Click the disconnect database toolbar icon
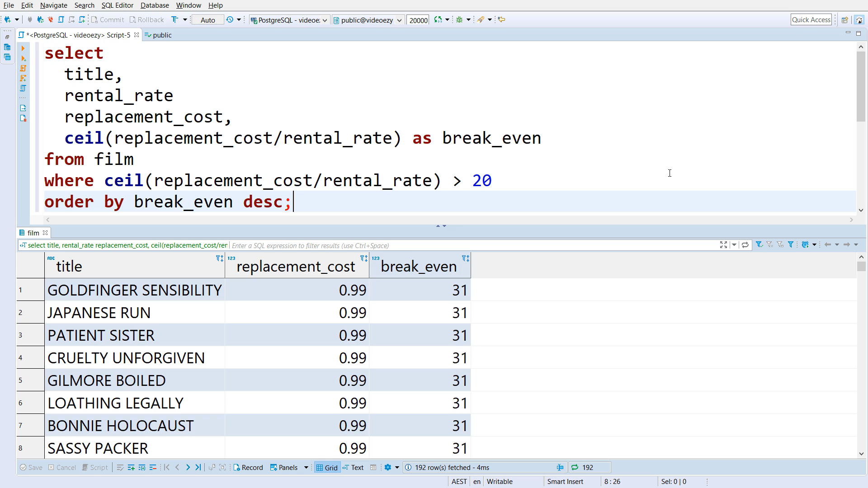Screen dimensions: 868x488 [x=51, y=19]
